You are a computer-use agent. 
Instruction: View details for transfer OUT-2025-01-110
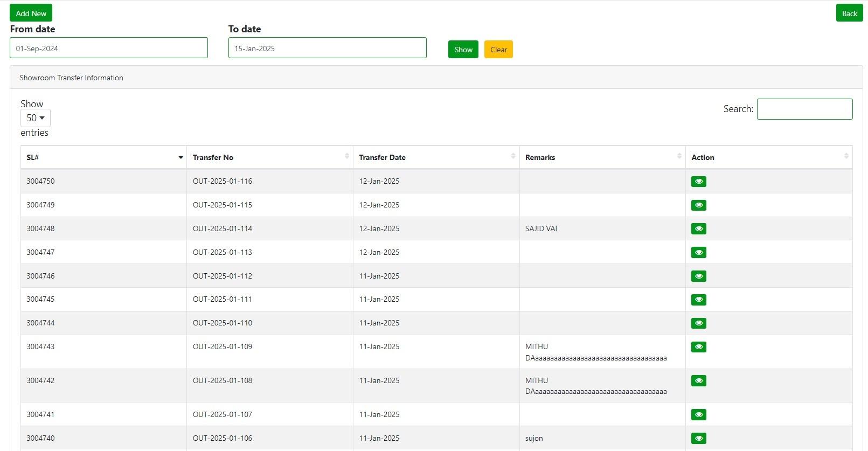click(x=698, y=323)
